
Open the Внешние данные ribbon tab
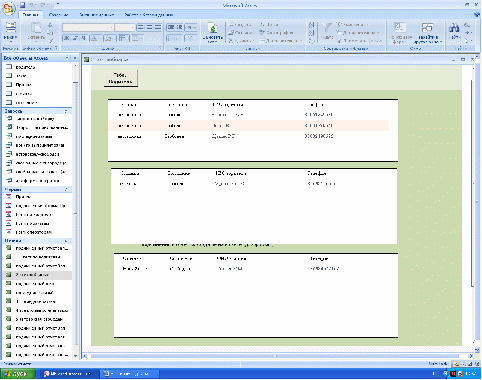[x=97, y=15]
